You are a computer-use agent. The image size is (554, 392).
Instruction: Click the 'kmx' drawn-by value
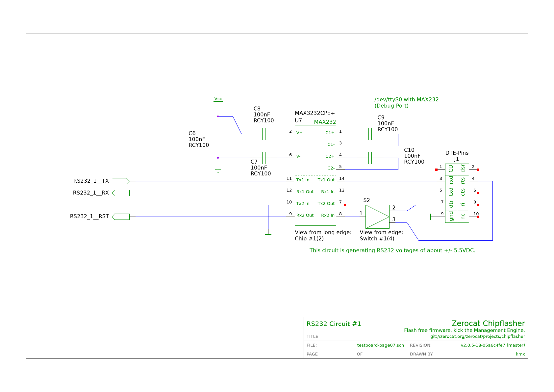[520, 354]
